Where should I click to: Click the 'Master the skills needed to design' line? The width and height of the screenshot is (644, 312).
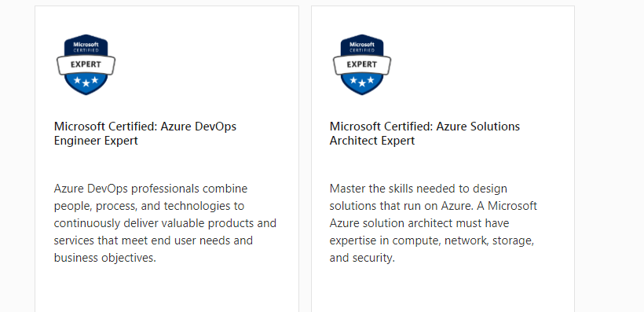click(418, 189)
